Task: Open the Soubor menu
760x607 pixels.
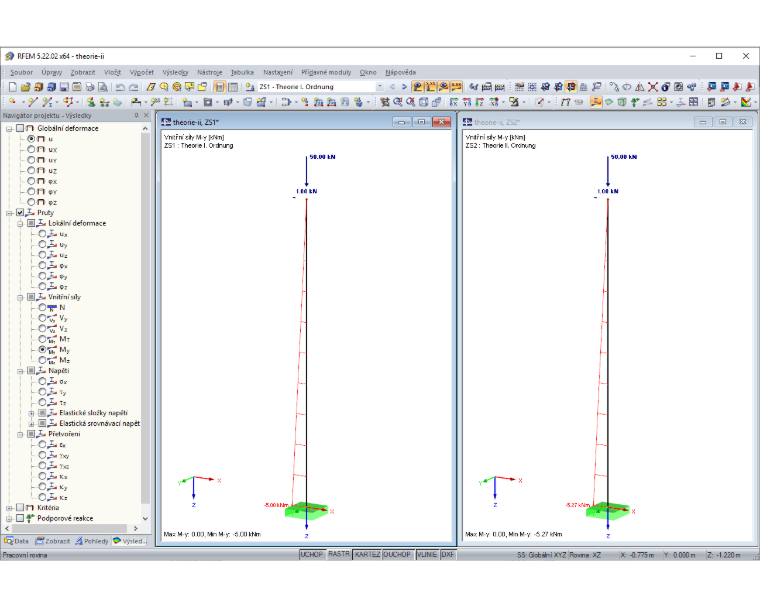Action: [x=21, y=72]
